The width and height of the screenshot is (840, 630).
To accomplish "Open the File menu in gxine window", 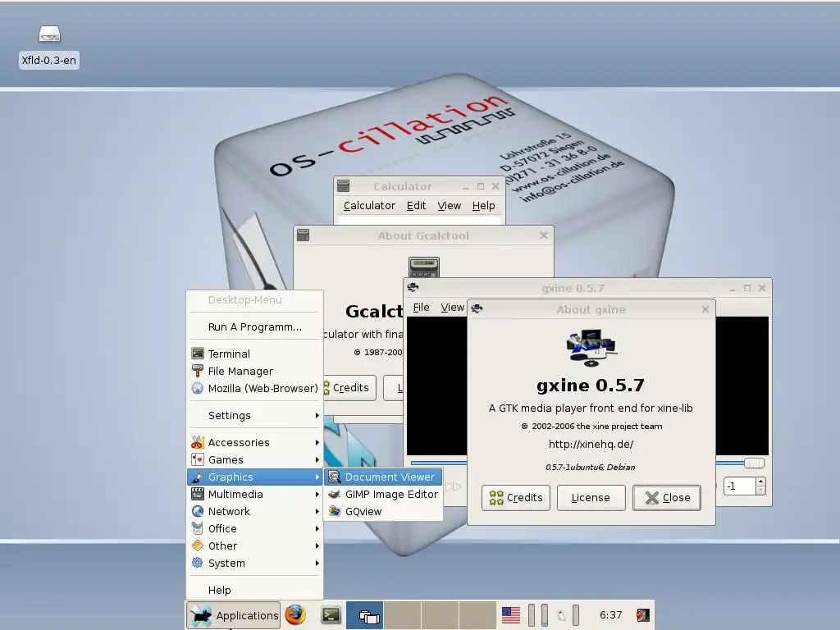I will (421, 308).
